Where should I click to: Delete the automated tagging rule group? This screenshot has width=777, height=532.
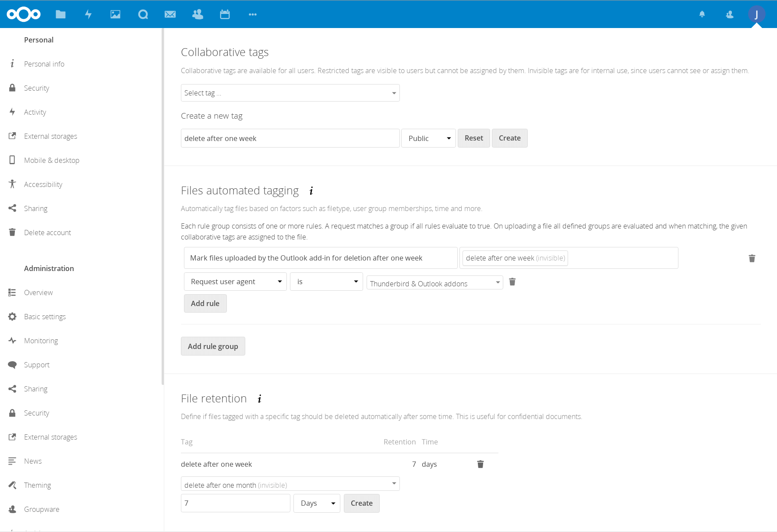[752, 258]
